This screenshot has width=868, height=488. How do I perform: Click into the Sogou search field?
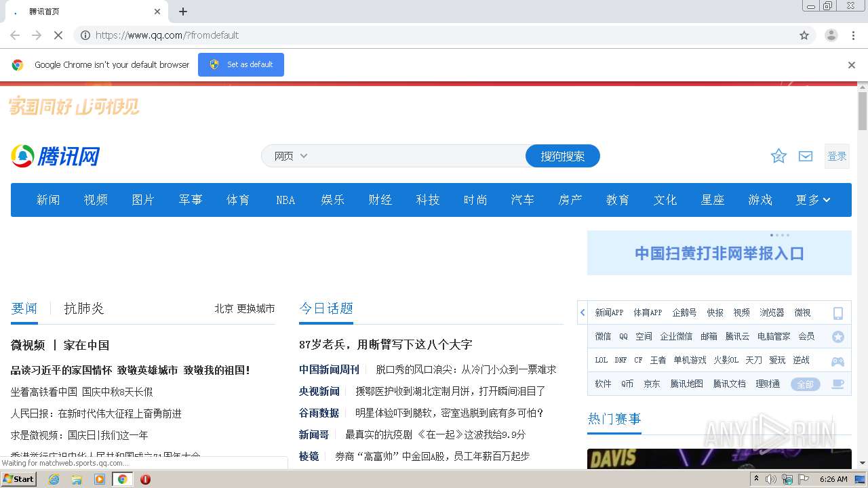tap(417, 156)
